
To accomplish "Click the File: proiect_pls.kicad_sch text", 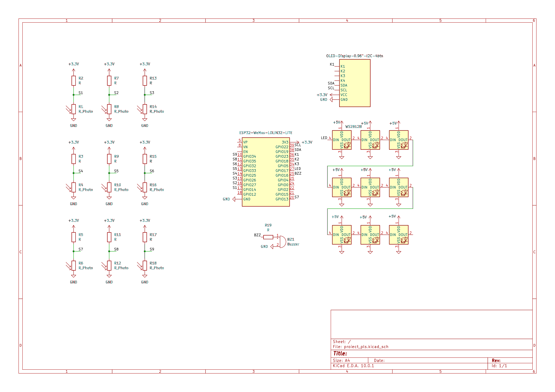I will [x=360, y=347].
